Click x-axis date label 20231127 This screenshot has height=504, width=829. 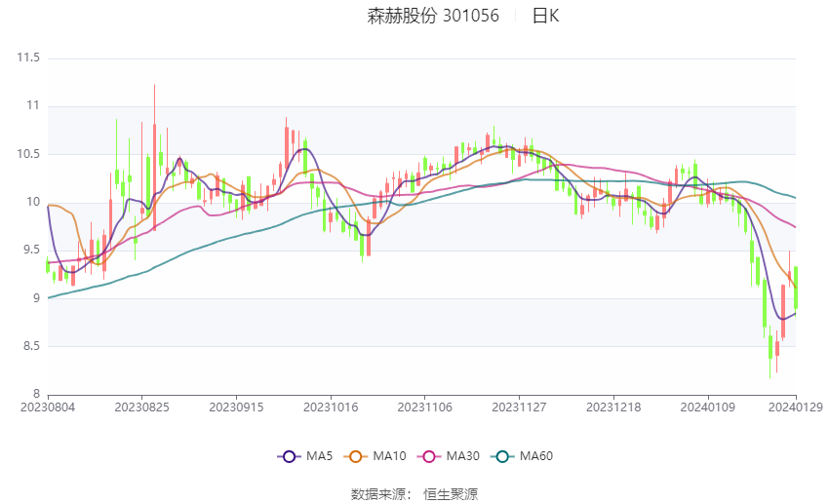coord(519,407)
